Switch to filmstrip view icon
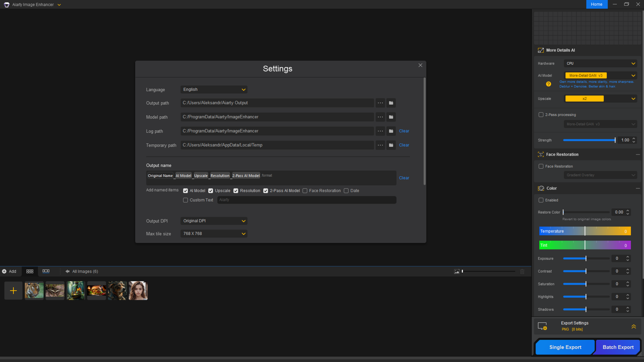644x362 pixels. point(46,271)
